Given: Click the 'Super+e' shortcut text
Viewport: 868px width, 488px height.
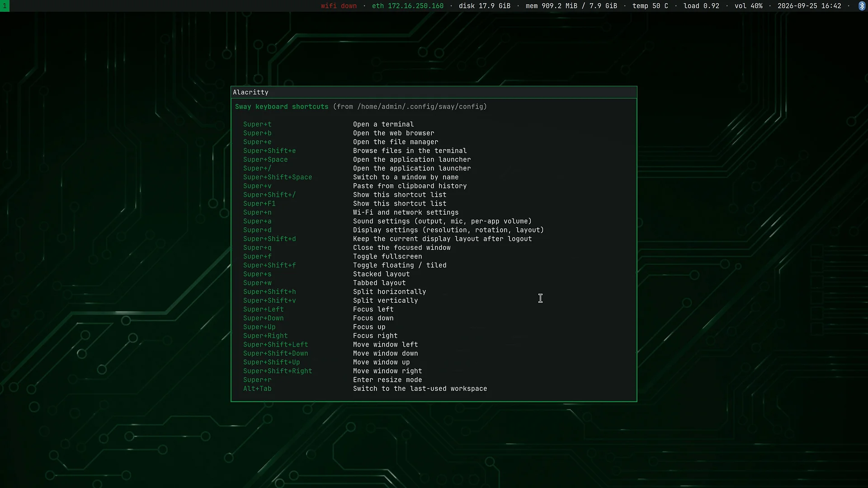Looking at the screenshot, I should [x=257, y=142].
